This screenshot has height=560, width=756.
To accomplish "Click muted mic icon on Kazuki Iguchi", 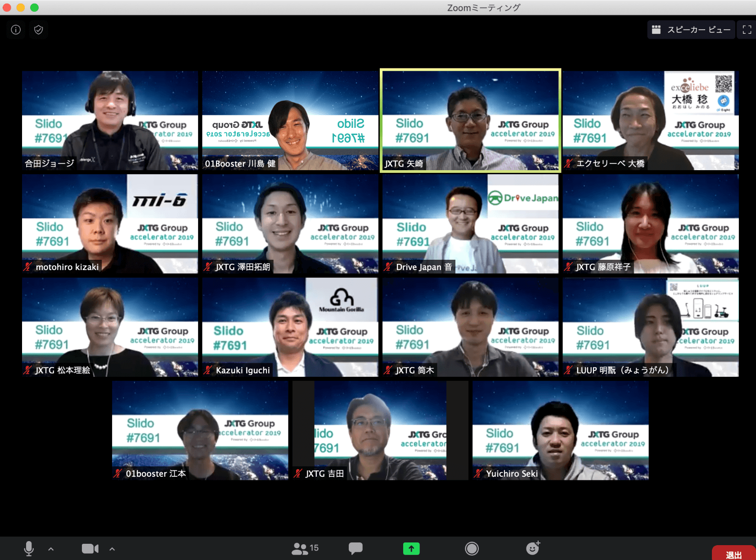I will click(208, 370).
